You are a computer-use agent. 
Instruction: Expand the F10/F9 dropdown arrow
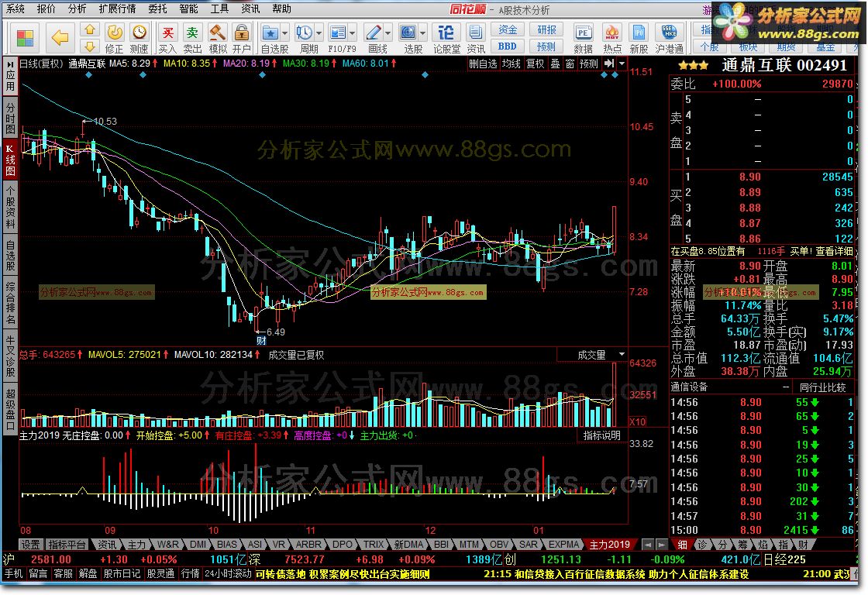pos(352,33)
